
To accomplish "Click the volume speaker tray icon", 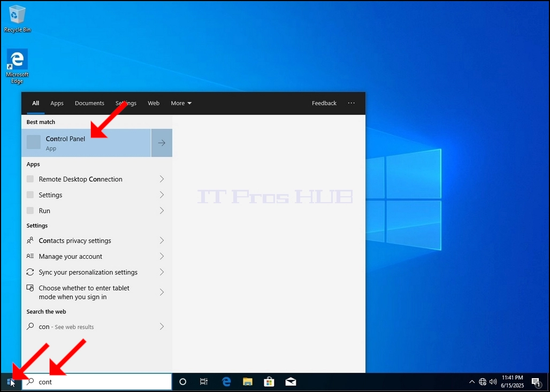I will [493, 382].
